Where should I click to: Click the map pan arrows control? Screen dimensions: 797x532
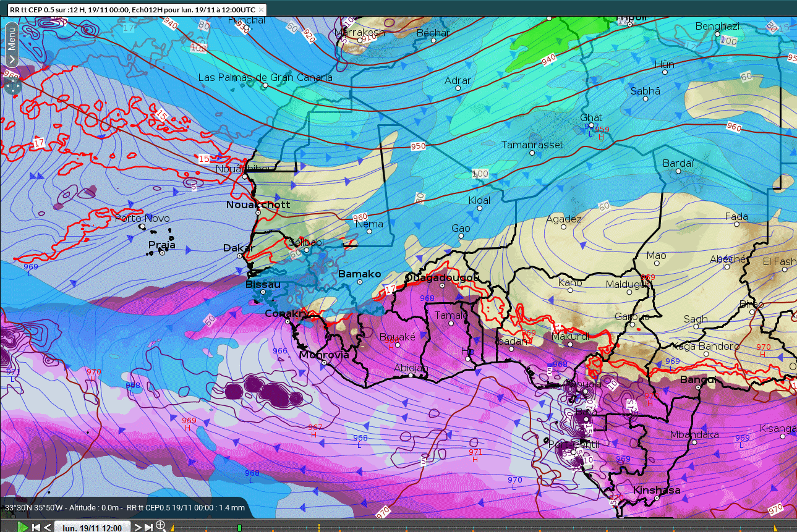point(12,86)
